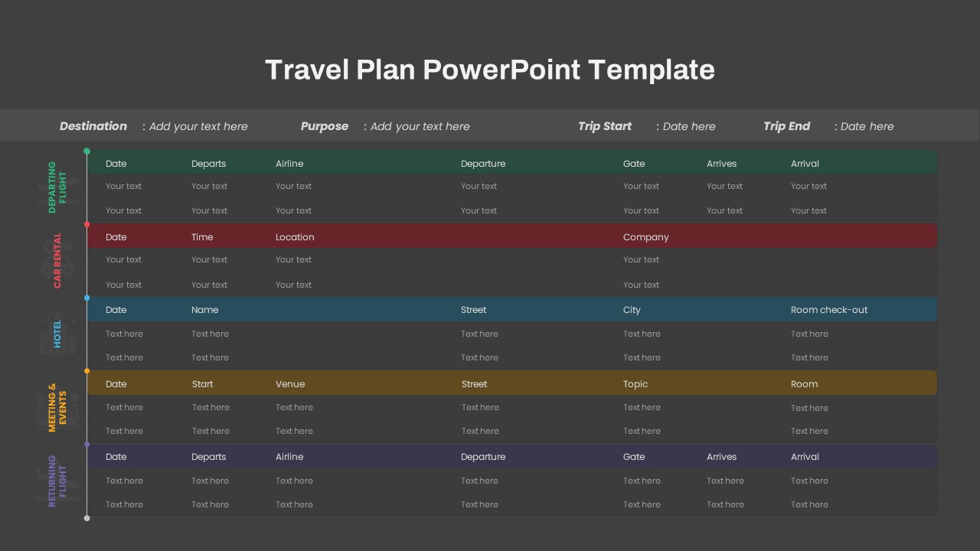Click the Room header in Meeting & Events
This screenshot has height=551, width=980.
pos(805,384)
